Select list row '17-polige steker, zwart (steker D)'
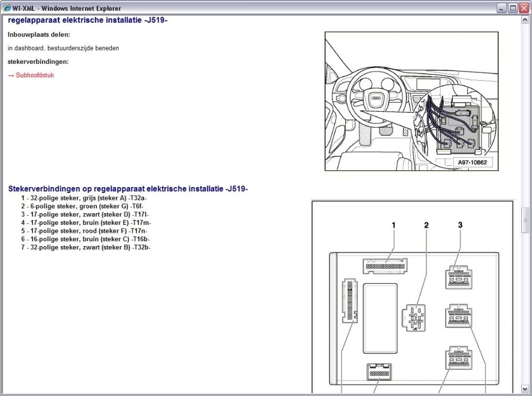 85,215
